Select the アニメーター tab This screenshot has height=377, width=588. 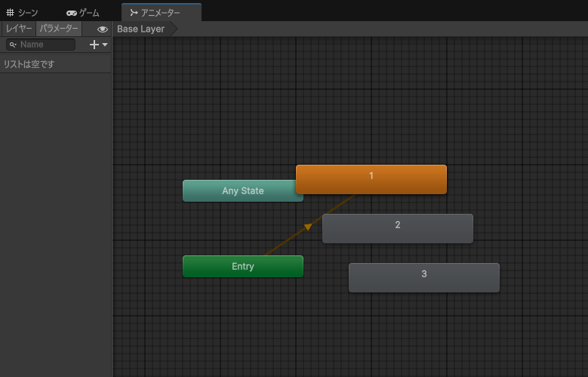tap(161, 13)
